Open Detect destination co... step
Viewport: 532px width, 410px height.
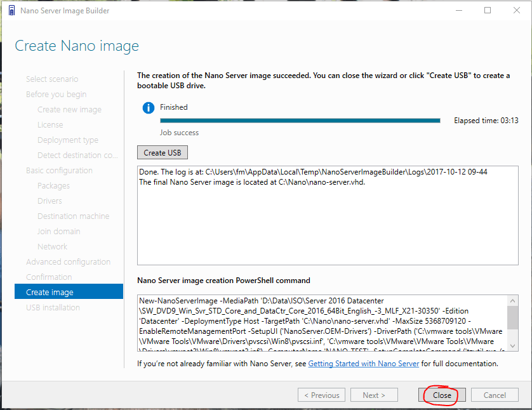[x=77, y=155]
